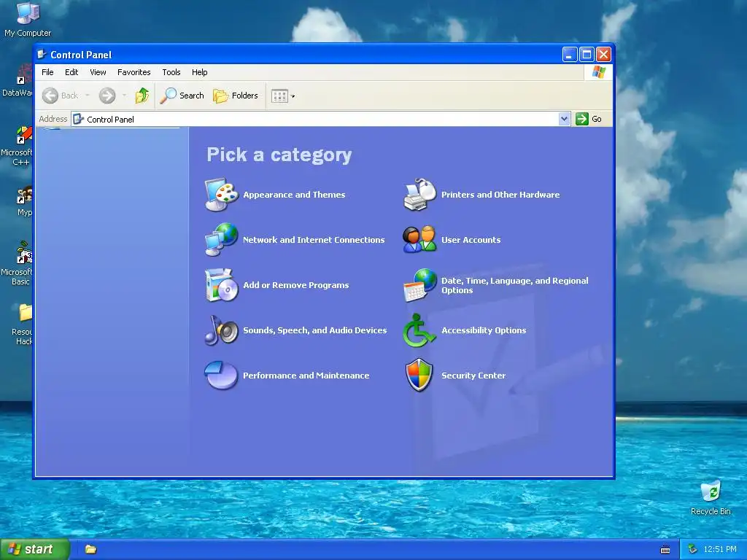Open Printers and Other Hardware link
Screen dimensions: 747x560
(500, 195)
